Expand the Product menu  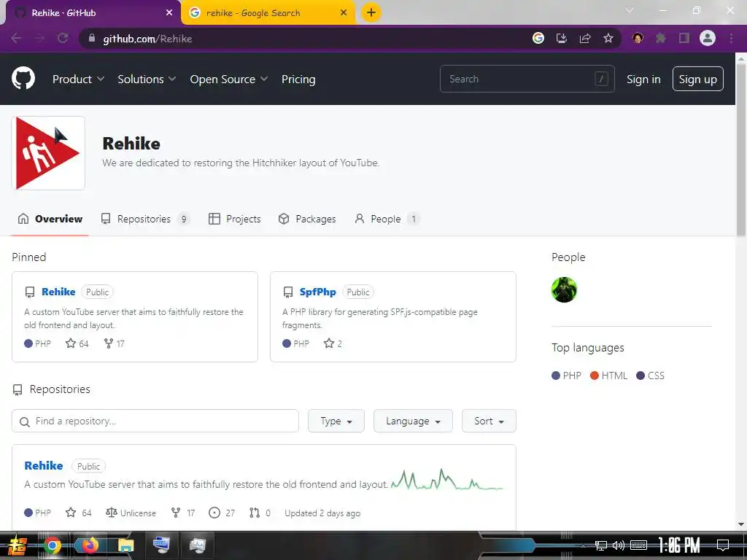[x=78, y=79]
